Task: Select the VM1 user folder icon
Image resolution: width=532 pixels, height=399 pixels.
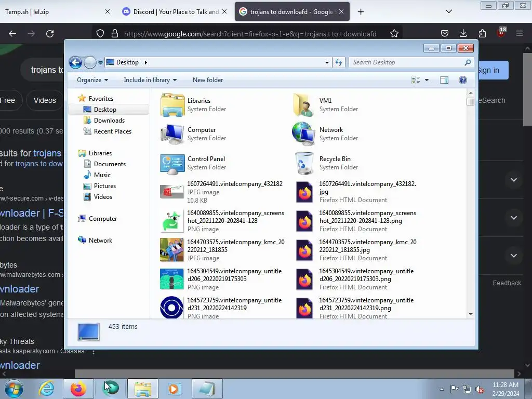Action: click(x=303, y=105)
